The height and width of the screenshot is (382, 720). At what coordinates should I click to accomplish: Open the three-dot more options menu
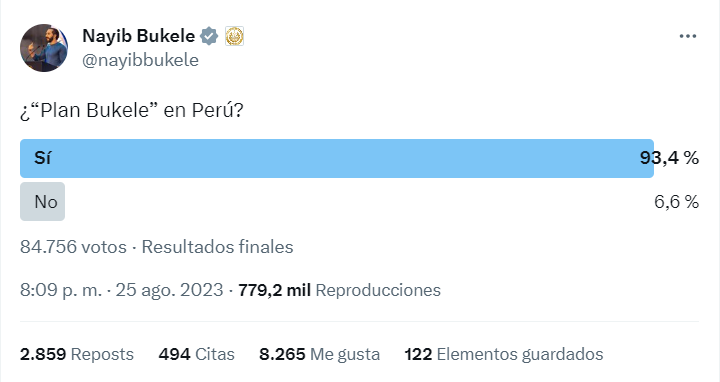(687, 36)
